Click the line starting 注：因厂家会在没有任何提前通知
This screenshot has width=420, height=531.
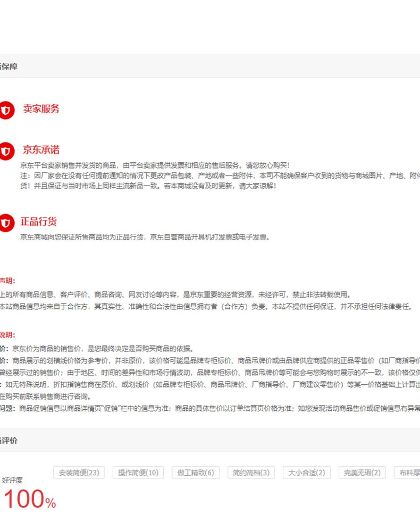[220, 175]
